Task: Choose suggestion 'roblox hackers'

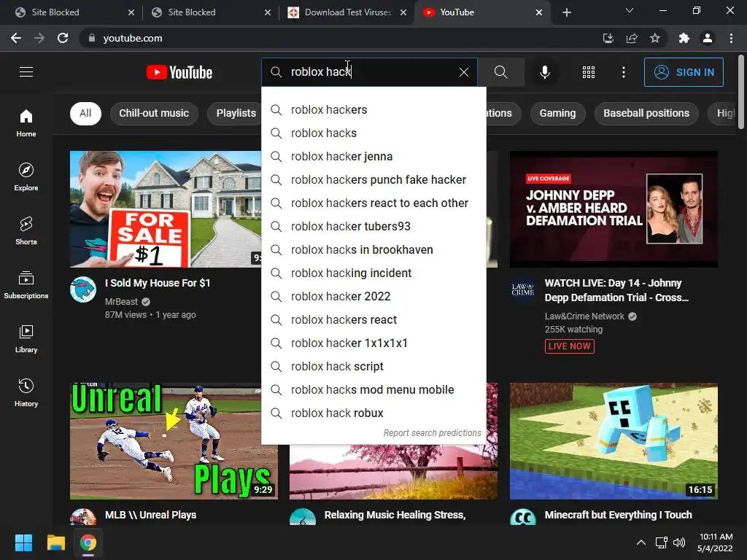Action: tap(374, 109)
